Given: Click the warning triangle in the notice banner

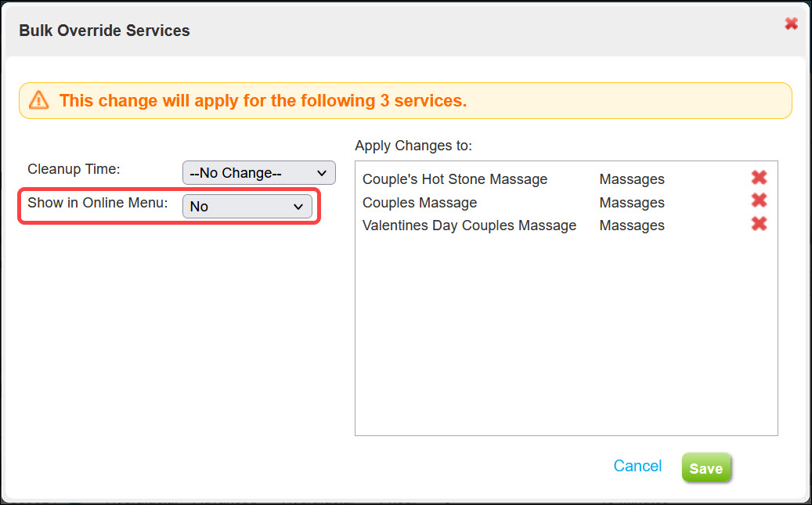Looking at the screenshot, I should pos(38,100).
